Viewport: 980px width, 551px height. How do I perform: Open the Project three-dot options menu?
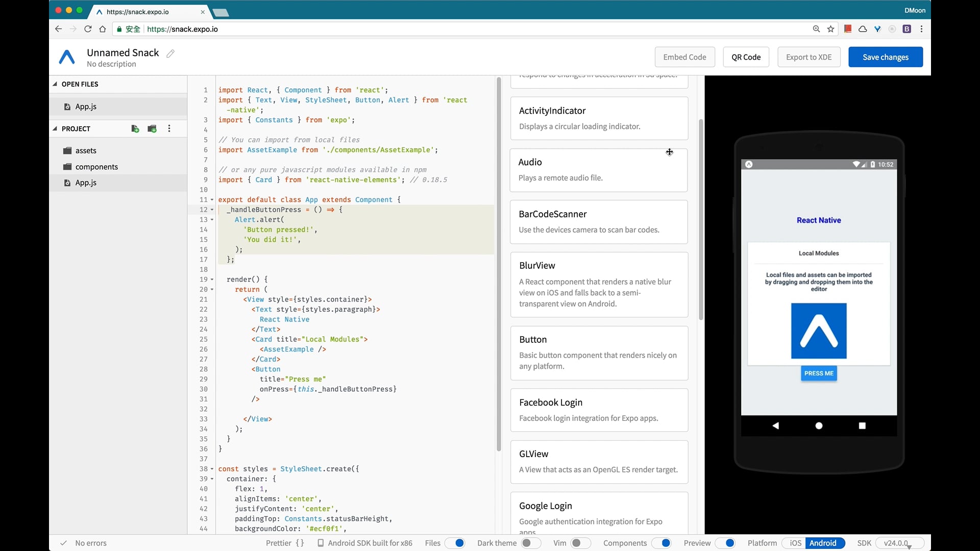pyautogui.click(x=169, y=129)
